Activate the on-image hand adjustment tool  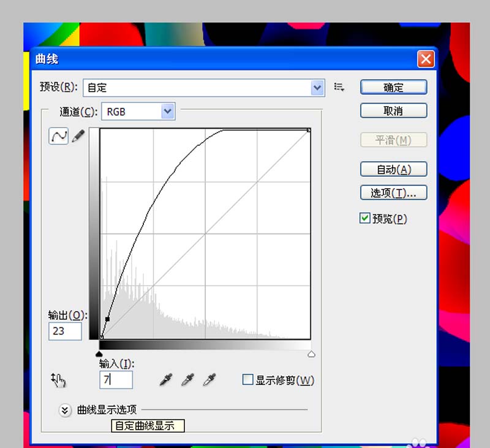58,380
